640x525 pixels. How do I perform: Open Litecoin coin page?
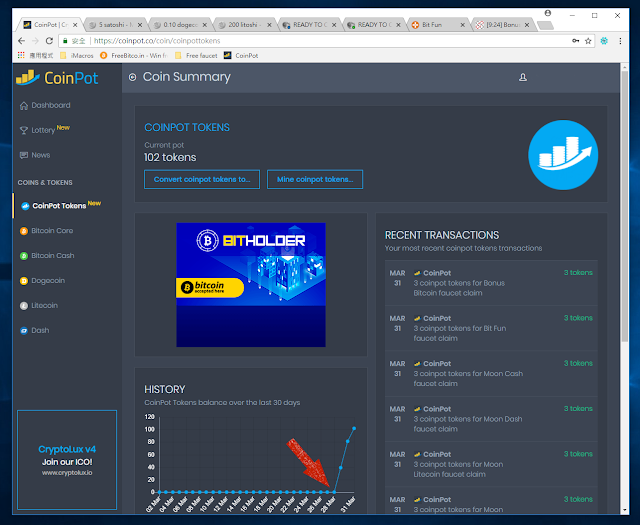(x=39, y=305)
